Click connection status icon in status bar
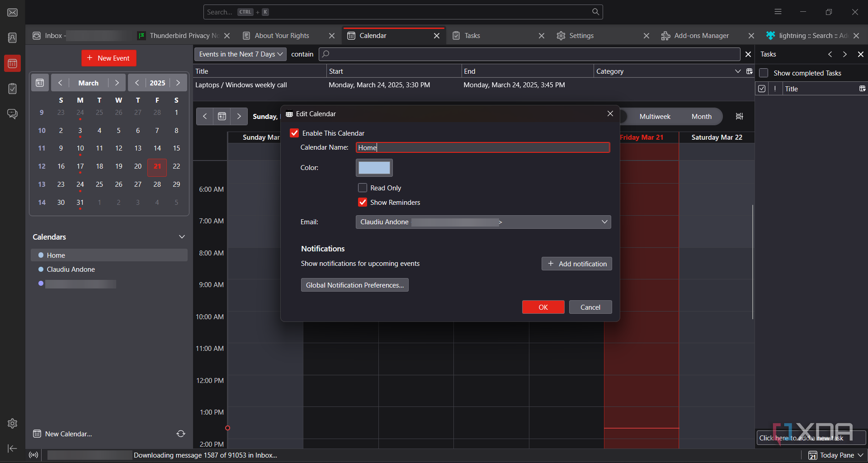868x463 pixels. (33, 455)
